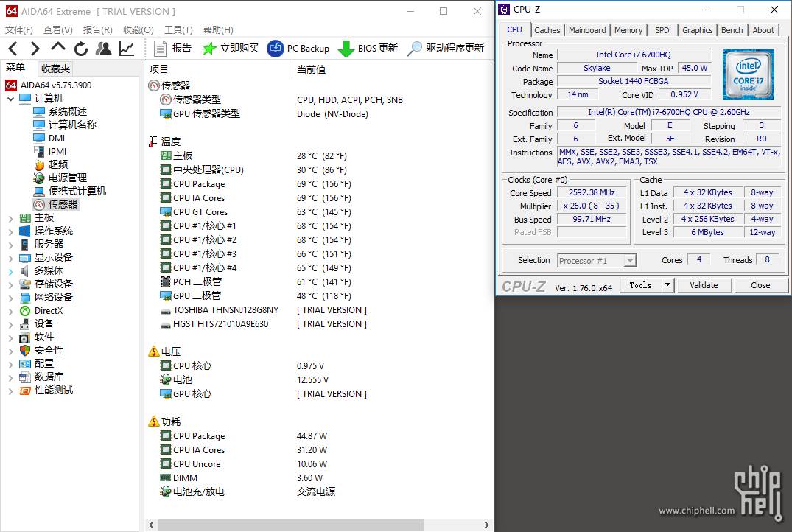This screenshot has height=532, width=792.
Task: Click the horizontal scrollbar in AIDA64
Action: (290, 525)
